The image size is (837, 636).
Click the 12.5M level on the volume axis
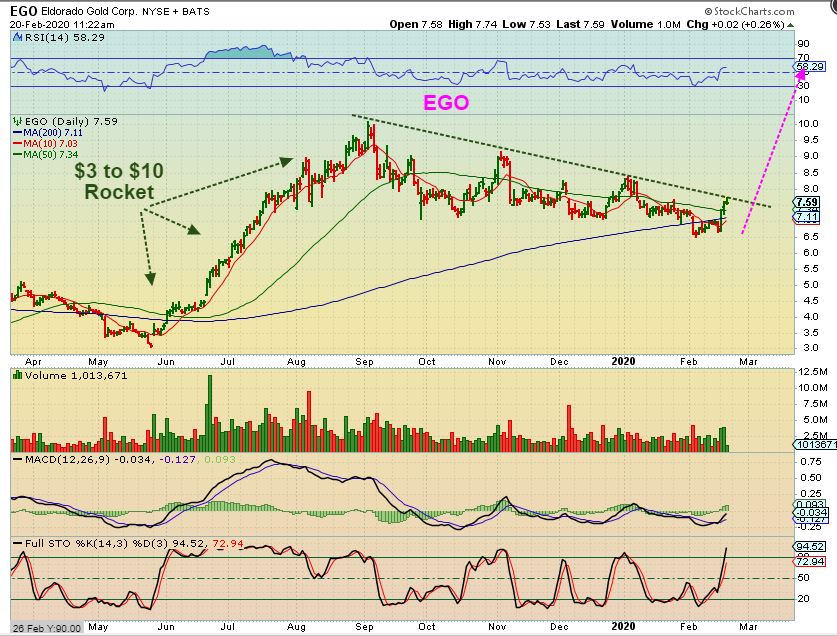pyautogui.click(x=811, y=371)
